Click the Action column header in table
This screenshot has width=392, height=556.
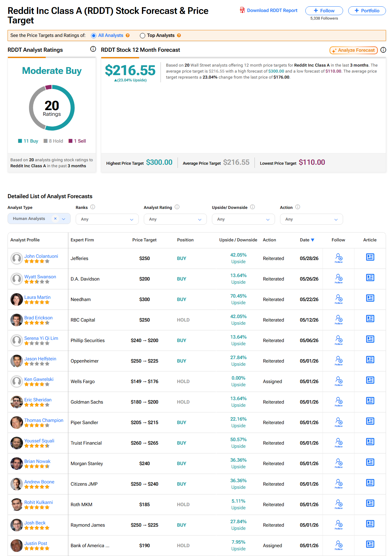[x=269, y=240]
